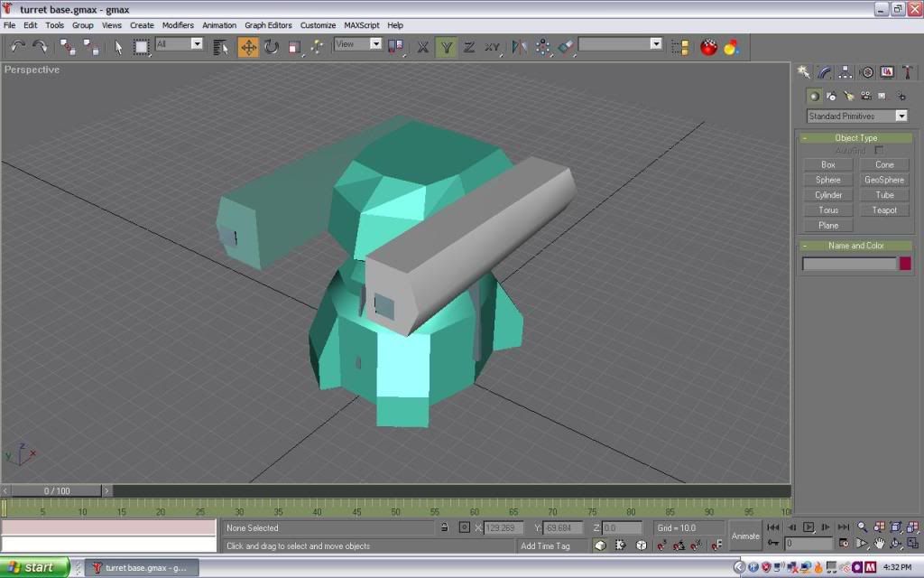Open the Customize menu
Image resolution: width=924 pixels, height=578 pixels.
[318, 25]
